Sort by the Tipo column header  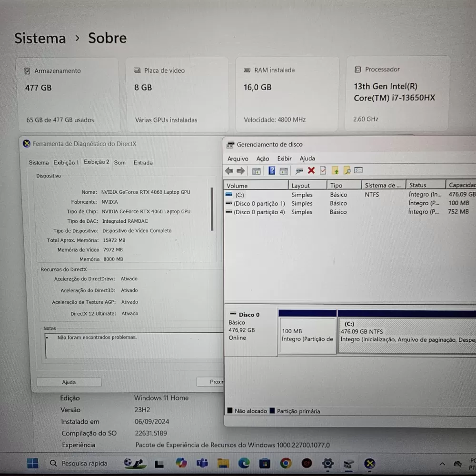(344, 185)
